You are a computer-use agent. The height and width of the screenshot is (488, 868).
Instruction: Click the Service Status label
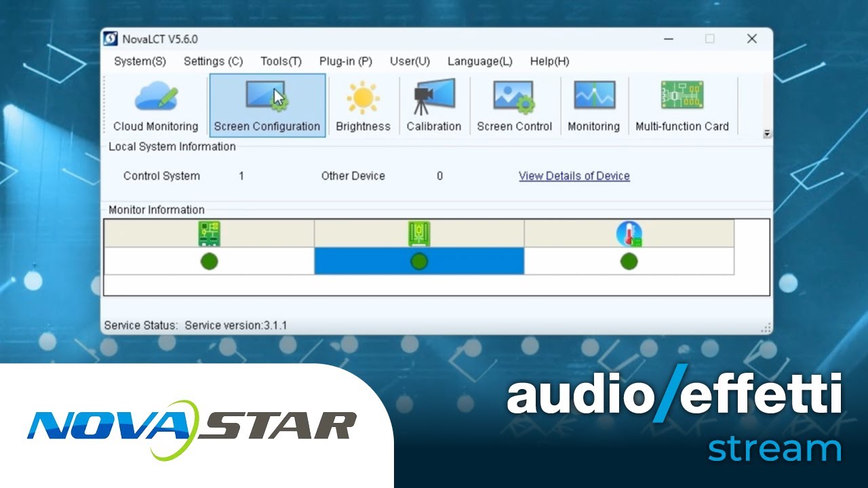140,325
